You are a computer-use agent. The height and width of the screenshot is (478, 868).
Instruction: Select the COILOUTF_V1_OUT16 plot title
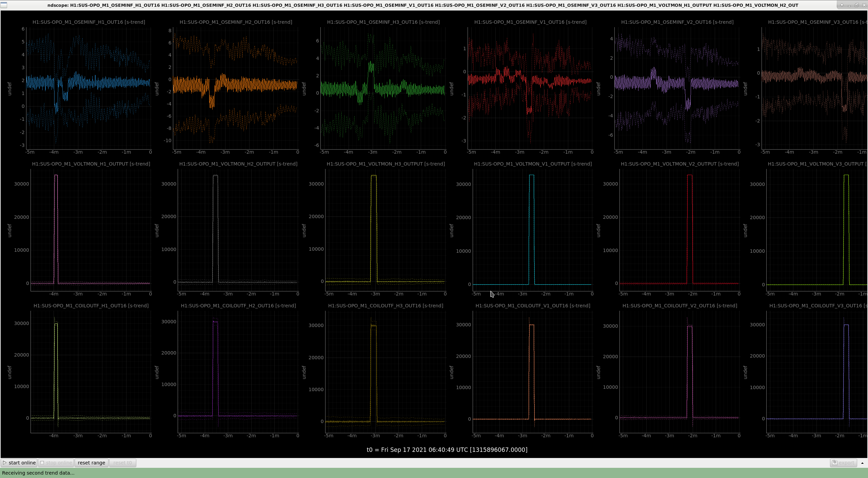tap(533, 306)
